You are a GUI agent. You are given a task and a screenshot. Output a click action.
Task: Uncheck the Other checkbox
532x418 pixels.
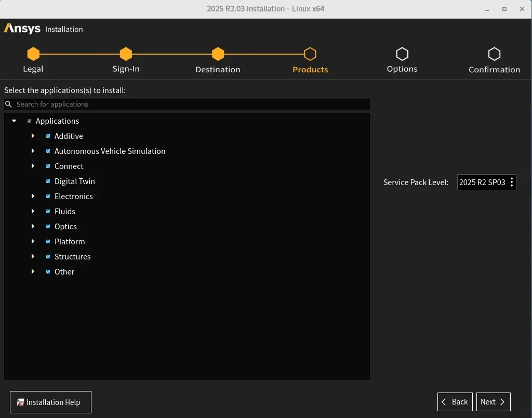(x=48, y=272)
